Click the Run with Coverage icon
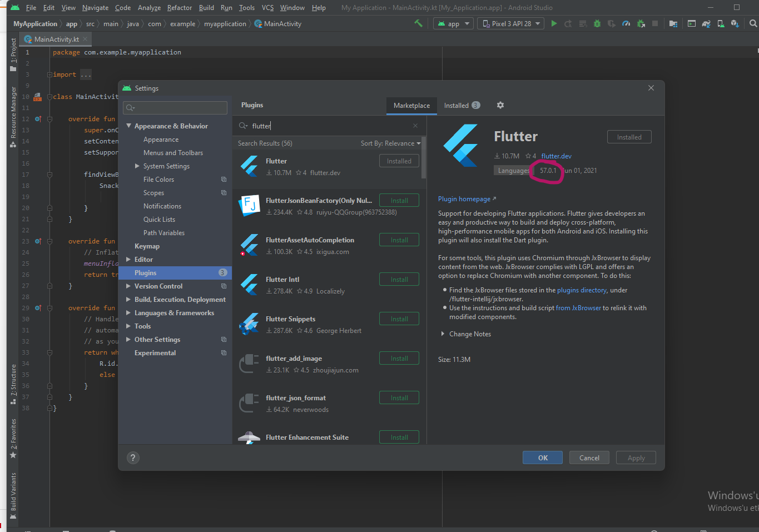The image size is (759, 532). pos(612,23)
